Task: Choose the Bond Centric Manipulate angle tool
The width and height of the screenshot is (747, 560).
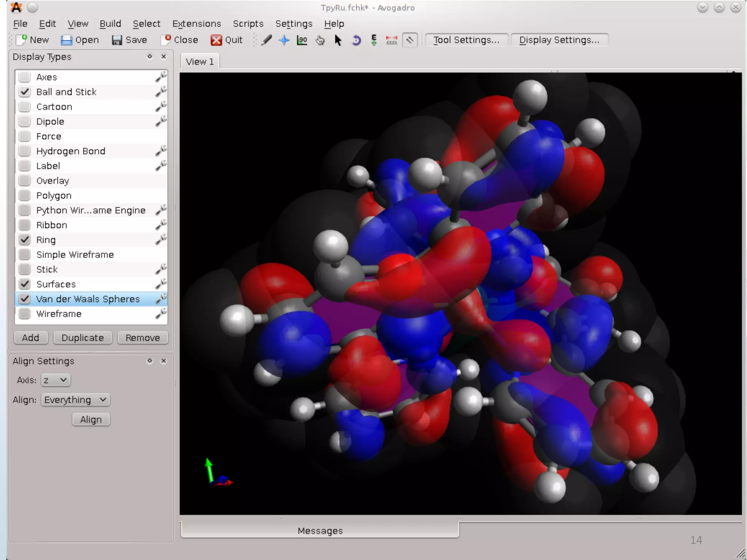Action: click(302, 40)
